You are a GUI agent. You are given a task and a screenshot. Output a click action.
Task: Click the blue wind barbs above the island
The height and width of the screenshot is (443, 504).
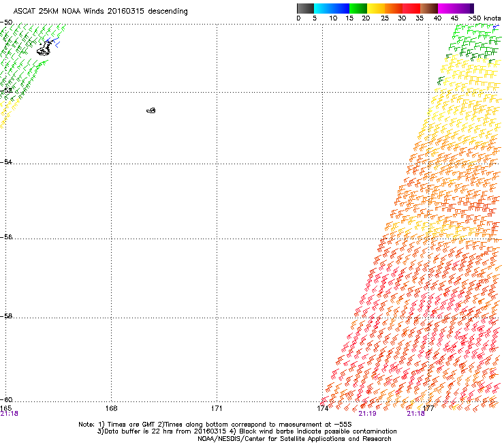point(53,42)
